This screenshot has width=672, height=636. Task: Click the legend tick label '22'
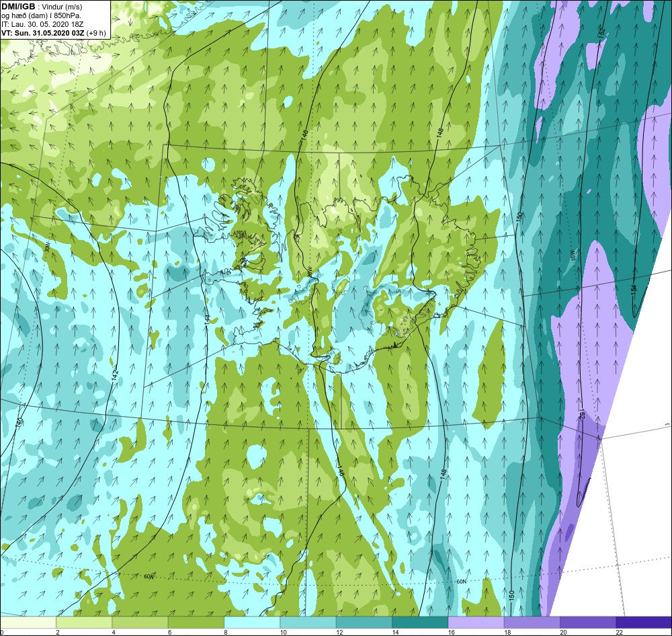coord(620,632)
